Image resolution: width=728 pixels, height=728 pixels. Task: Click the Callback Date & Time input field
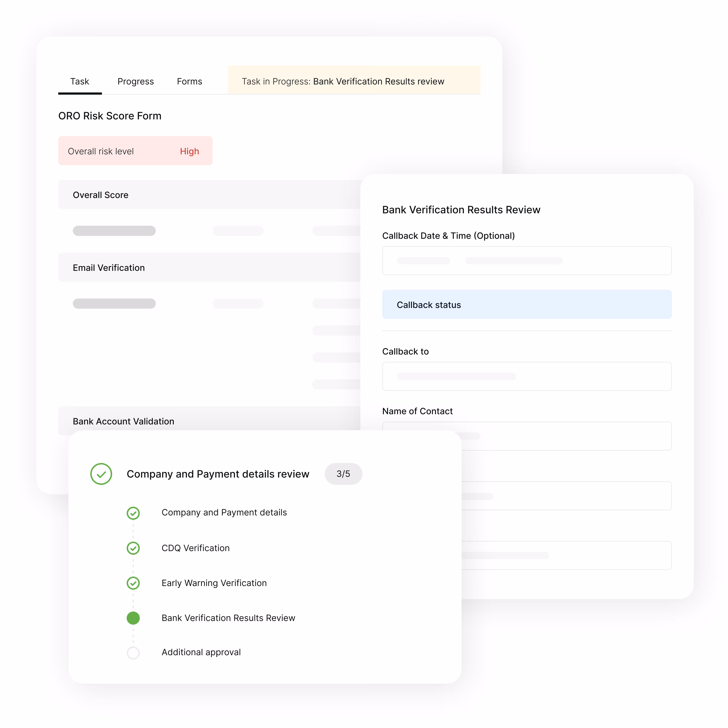point(527,261)
